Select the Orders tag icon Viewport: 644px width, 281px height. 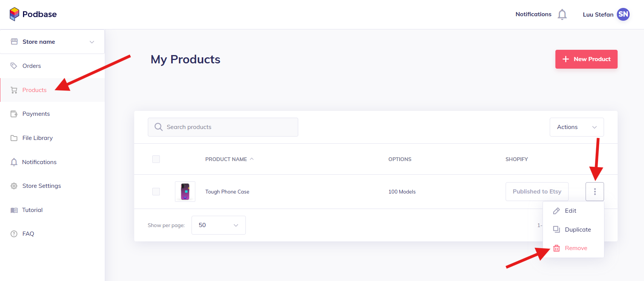tap(14, 66)
